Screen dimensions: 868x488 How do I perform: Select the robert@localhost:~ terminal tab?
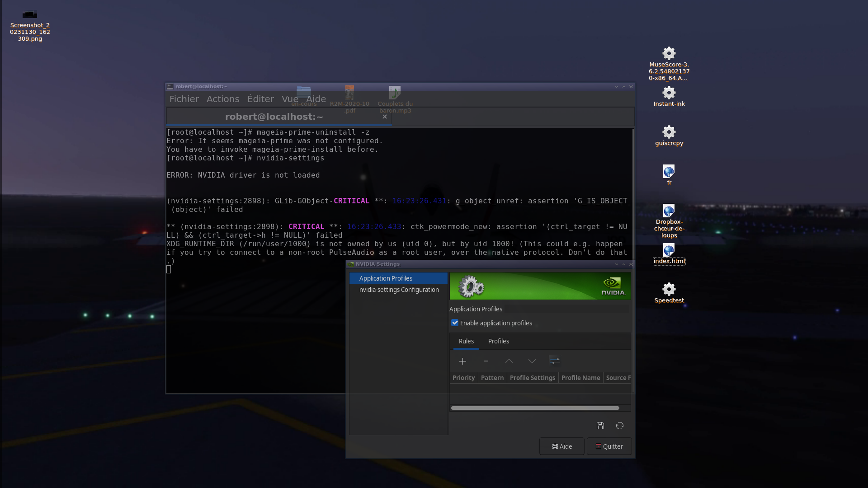279,117
